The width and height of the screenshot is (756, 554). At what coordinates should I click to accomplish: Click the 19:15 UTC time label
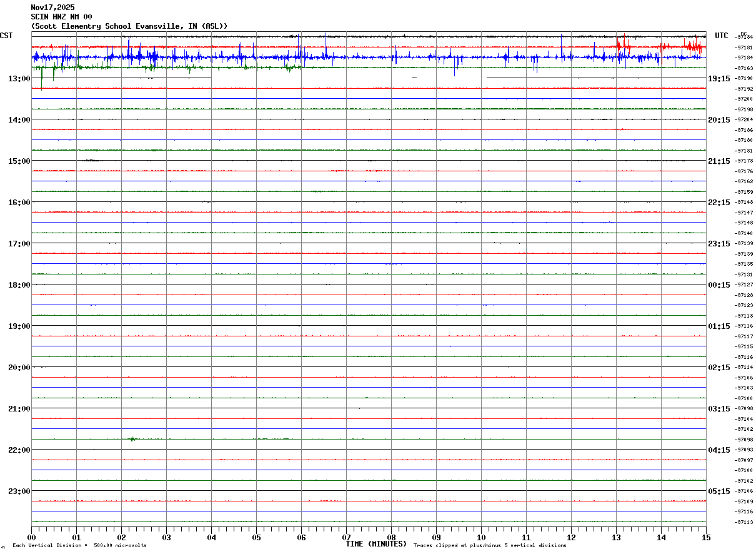[719, 79]
